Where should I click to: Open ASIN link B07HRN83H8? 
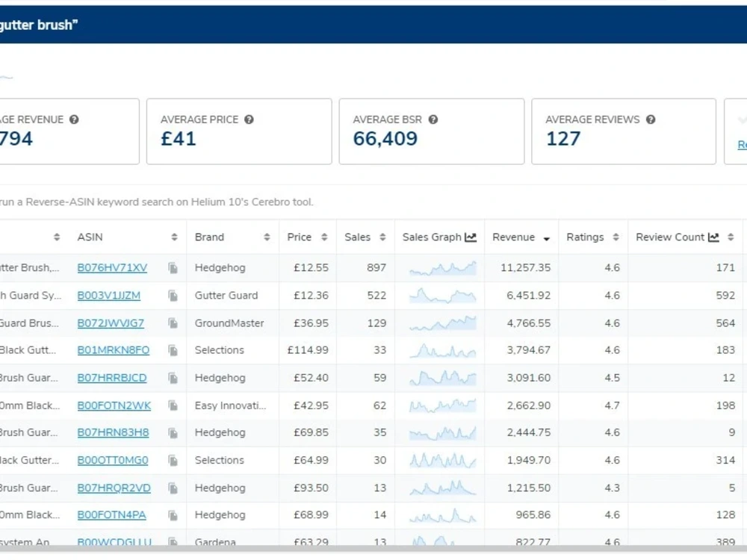click(x=114, y=432)
